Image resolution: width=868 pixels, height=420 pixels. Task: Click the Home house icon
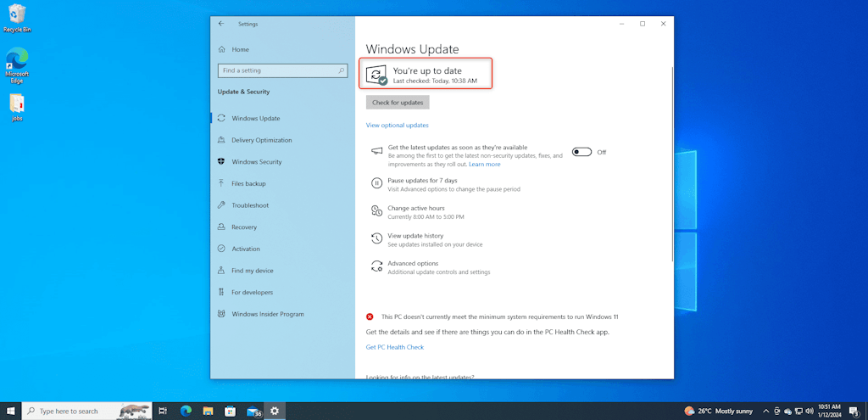[x=221, y=49]
